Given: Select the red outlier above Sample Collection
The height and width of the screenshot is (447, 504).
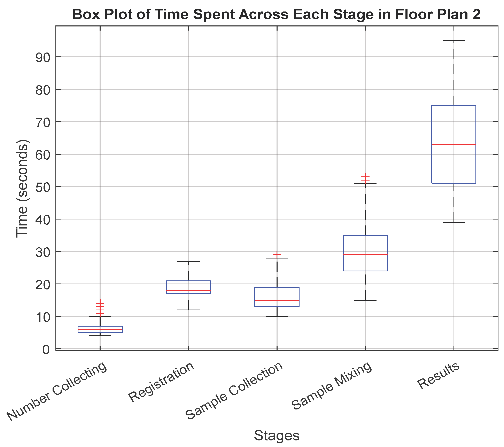Looking at the screenshot, I should point(277,255).
